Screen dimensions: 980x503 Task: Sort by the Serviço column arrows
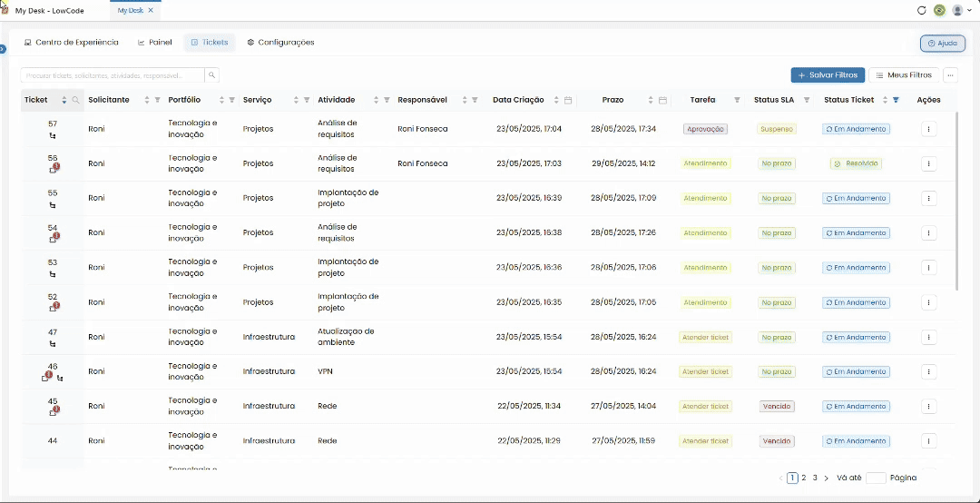pos(296,100)
